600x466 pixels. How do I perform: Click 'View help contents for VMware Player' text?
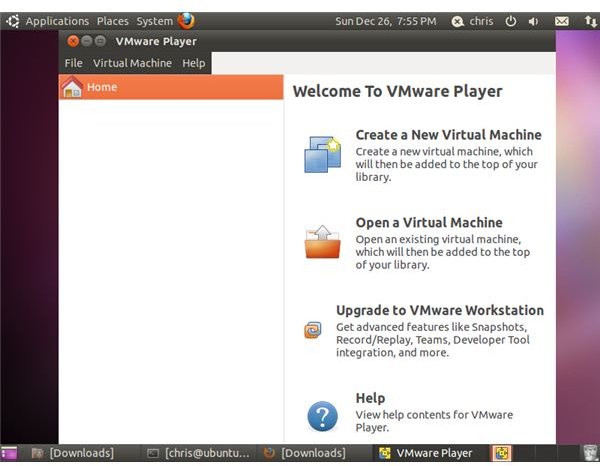[x=434, y=421]
